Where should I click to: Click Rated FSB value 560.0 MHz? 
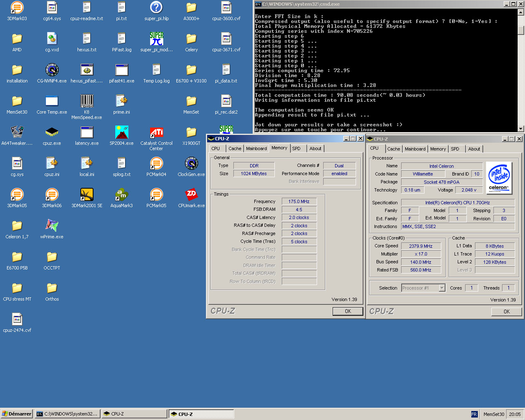tap(421, 270)
